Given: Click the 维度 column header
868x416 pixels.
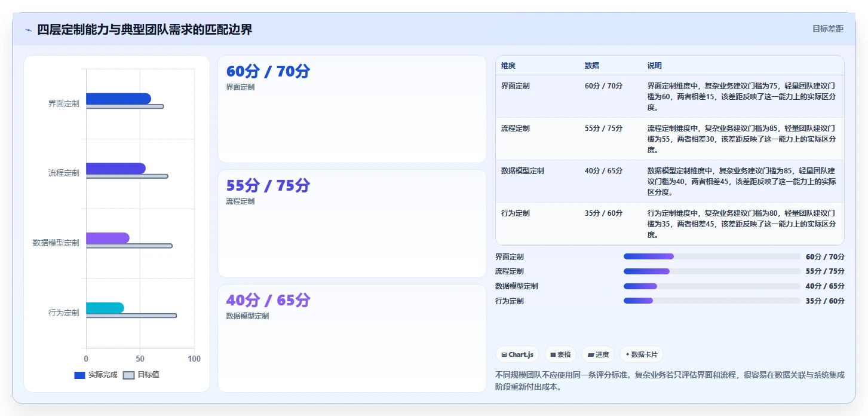Looking at the screenshot, I should (508, 65).
